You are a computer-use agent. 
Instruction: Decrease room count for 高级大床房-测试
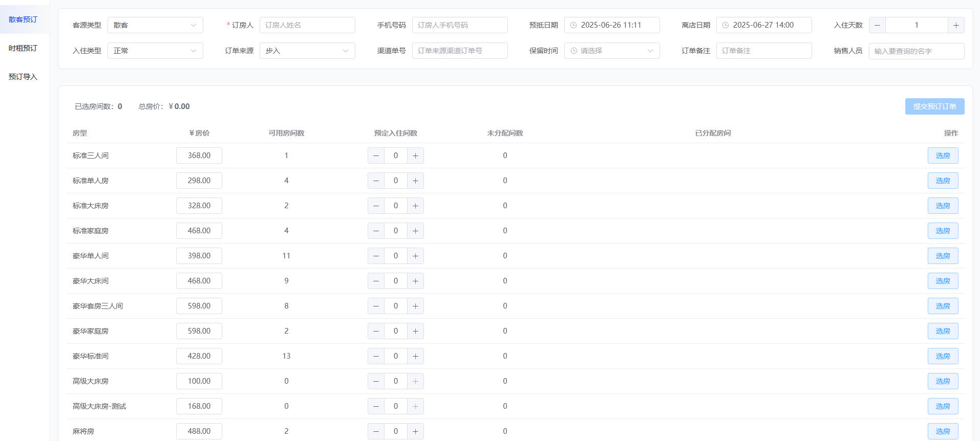pos(376,406)
